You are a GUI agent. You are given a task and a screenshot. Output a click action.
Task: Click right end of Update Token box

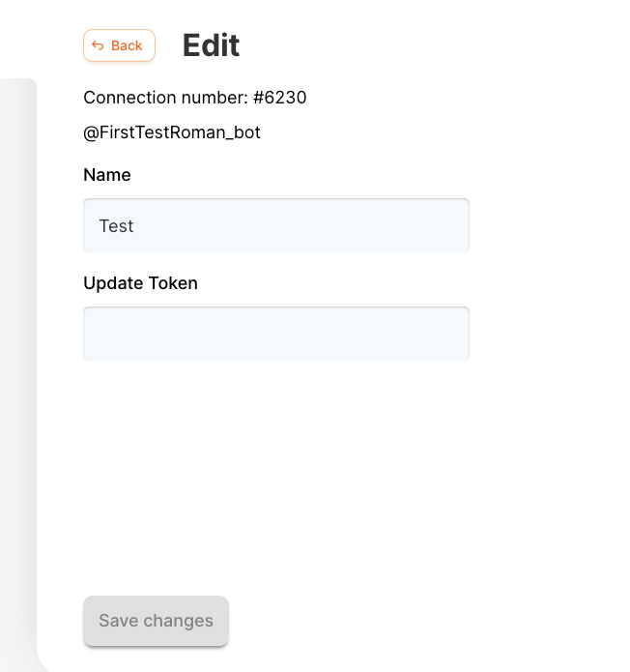click(458, 334)
